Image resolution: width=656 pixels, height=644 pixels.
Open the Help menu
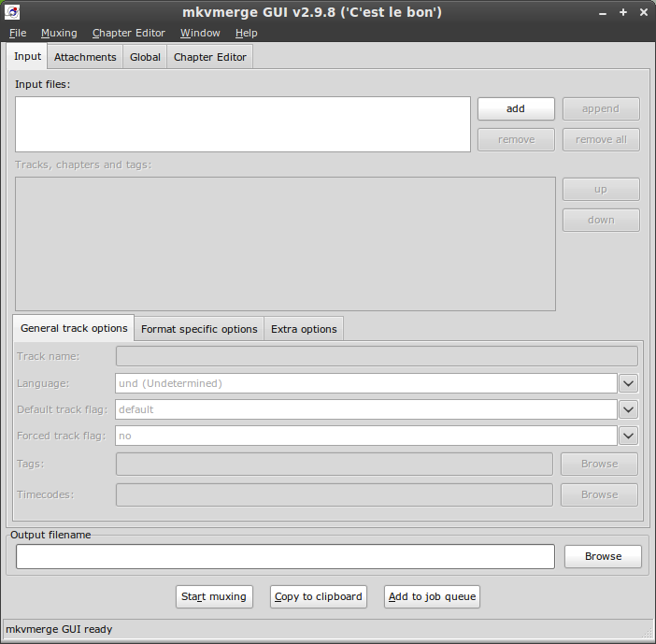(246, 33)
